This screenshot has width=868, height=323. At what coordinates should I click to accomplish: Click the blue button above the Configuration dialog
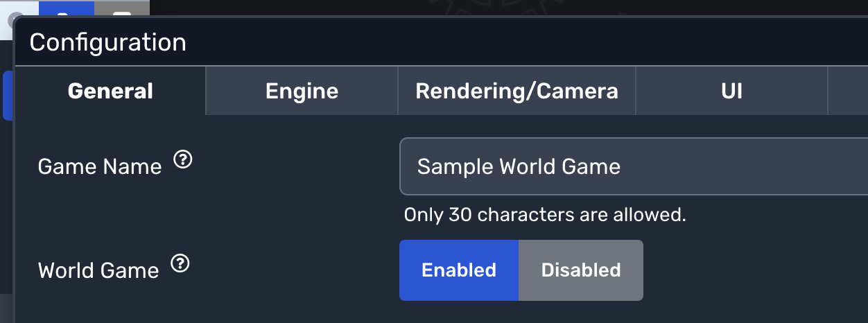pos(66,10)
